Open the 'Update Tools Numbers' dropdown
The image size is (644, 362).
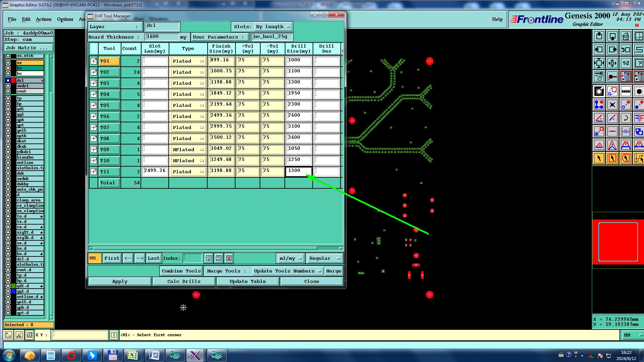(287, 271)
